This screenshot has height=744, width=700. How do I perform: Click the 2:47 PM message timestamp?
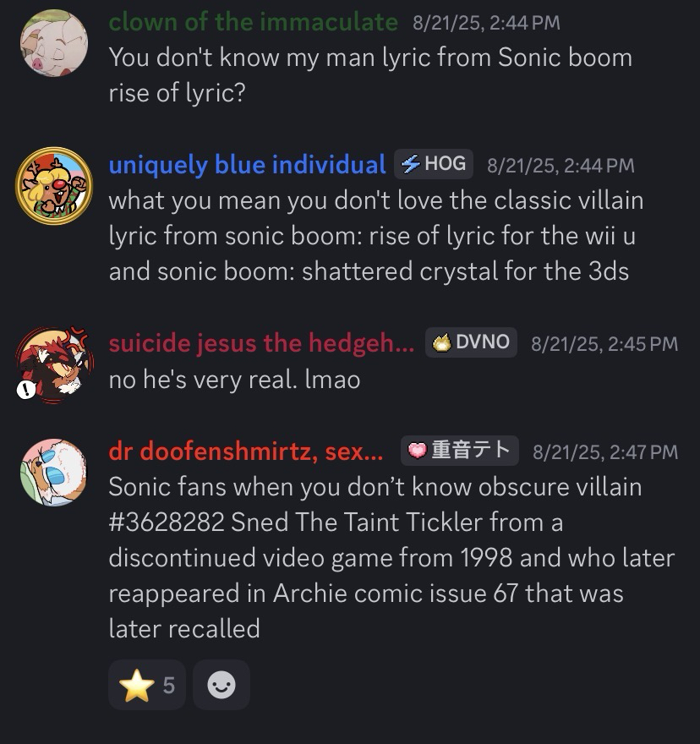coord(604,452)
